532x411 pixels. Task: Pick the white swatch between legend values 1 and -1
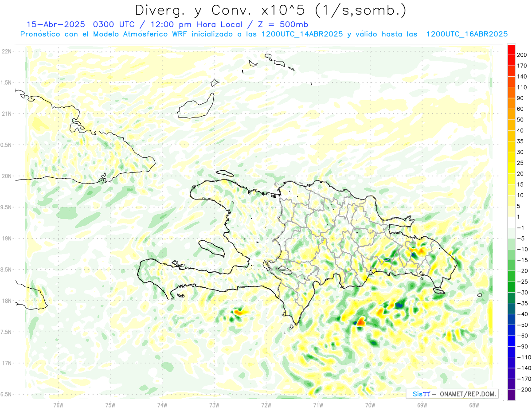click(512, 223)
